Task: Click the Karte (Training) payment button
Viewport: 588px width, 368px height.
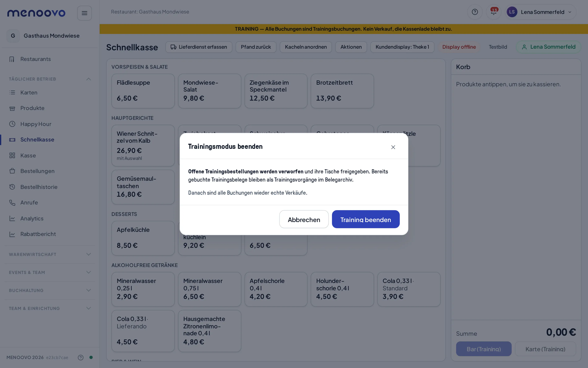Action: click(x=545, y=349)
